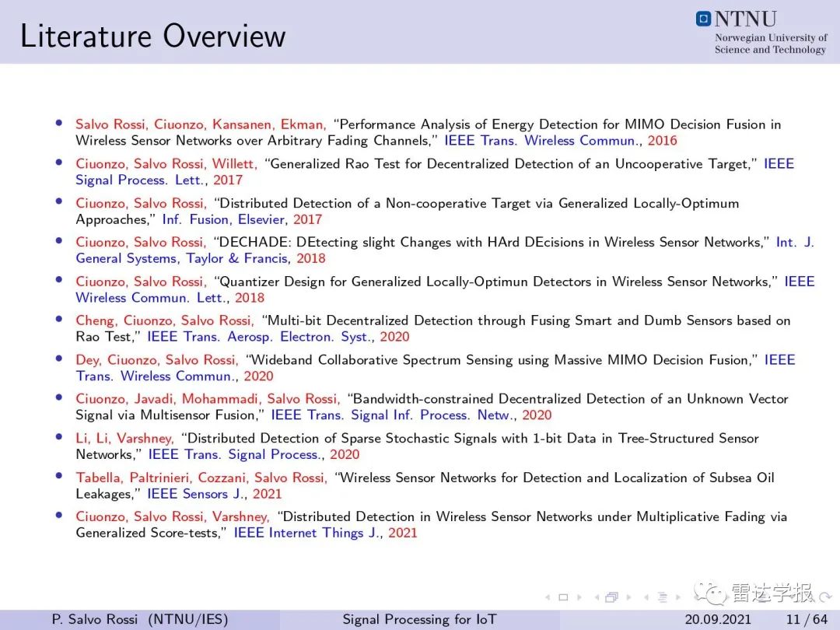This screenshot has width=840, height=630.
Task: Click the NTNU logo square icon
Action: click(x=703, y=19)
